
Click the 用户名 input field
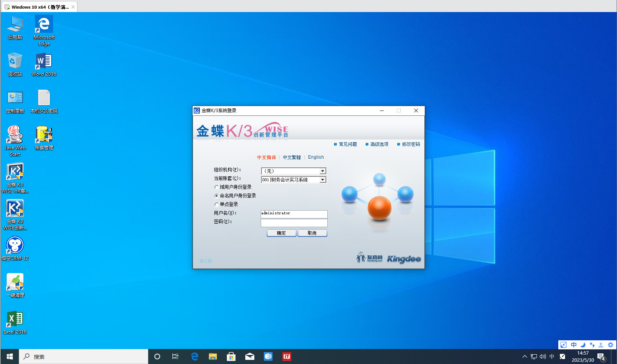click(294, 214)
